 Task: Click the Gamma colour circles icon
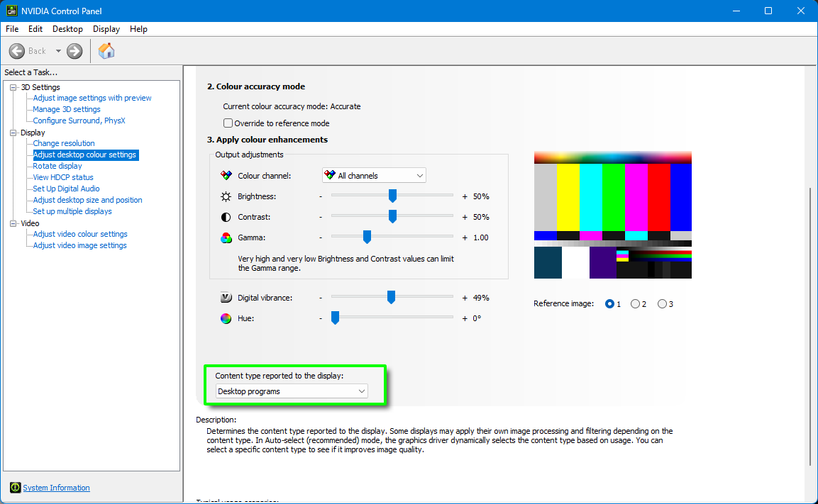[x=226, y=237]
